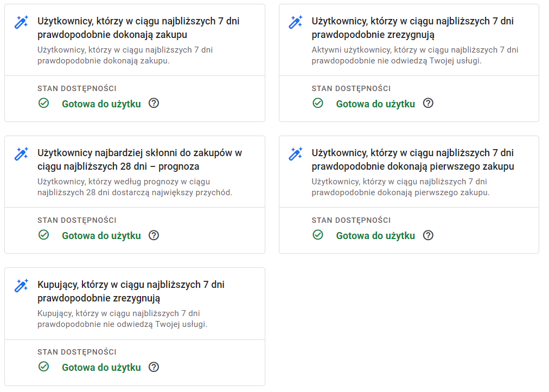Click 'STAN DOSTĘPNOŚCI' label in pierwszego zakupu card

point(351,220)
